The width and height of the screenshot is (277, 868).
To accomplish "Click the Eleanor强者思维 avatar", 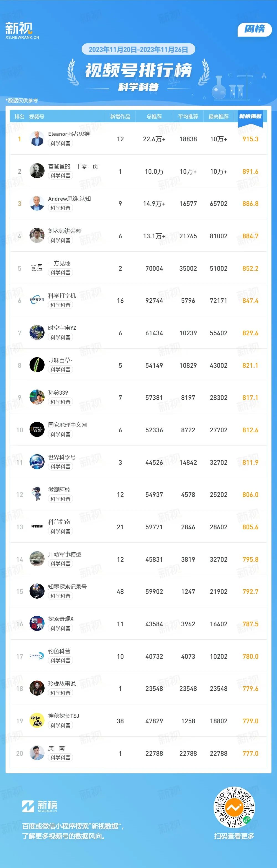I will [37, 139].
